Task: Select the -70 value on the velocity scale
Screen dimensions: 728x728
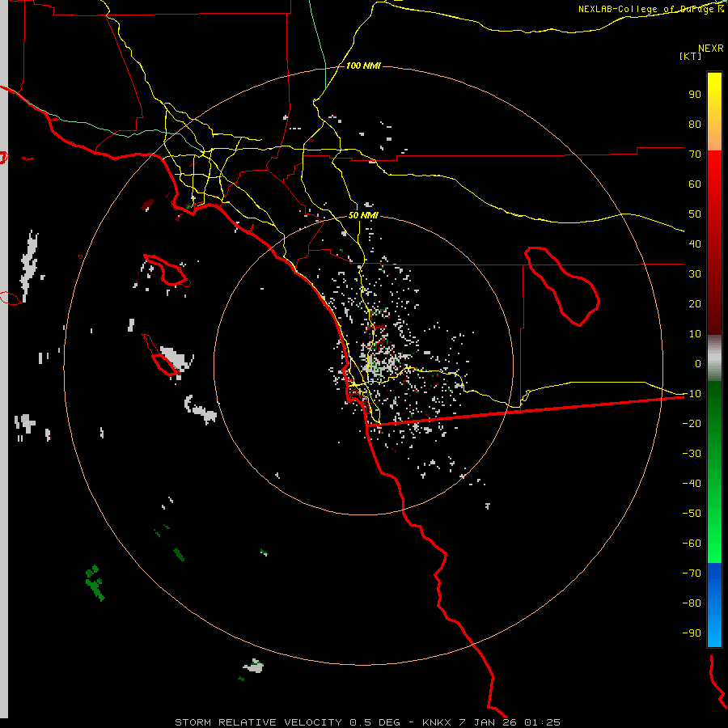Action: (692, 573)
